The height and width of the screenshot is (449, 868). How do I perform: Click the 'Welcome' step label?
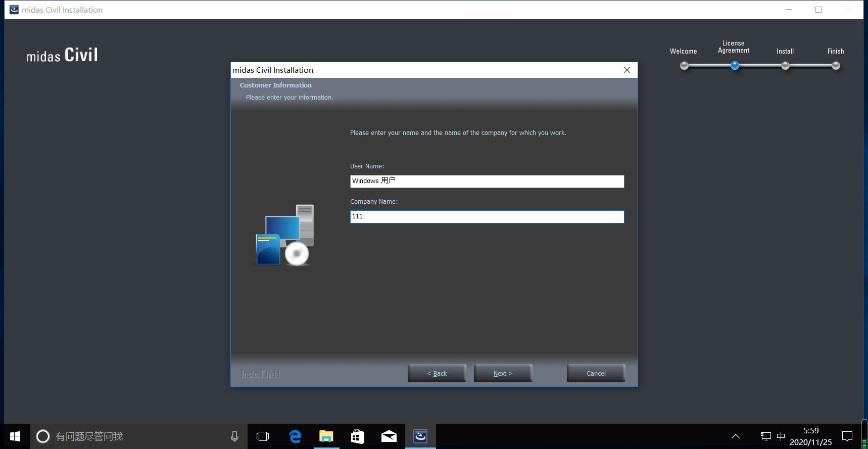point(684,51)
